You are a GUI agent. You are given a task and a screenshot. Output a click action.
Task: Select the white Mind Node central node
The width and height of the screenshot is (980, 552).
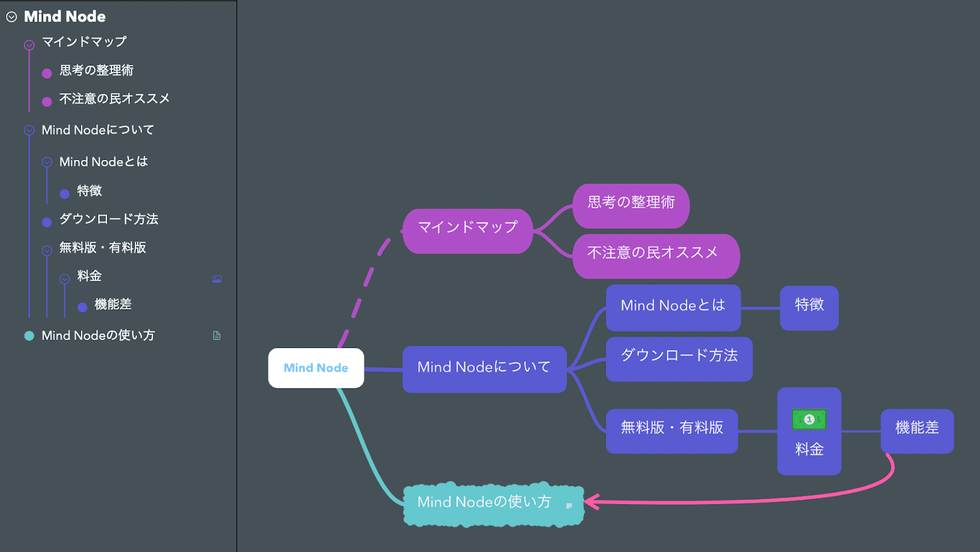point(316,368)
